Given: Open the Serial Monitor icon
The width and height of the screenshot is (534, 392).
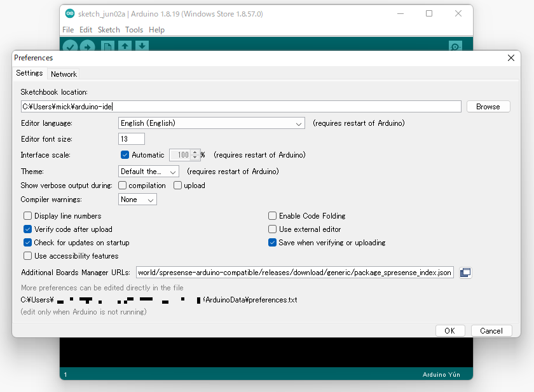Looking at the screenshot, I should [455, 47].
